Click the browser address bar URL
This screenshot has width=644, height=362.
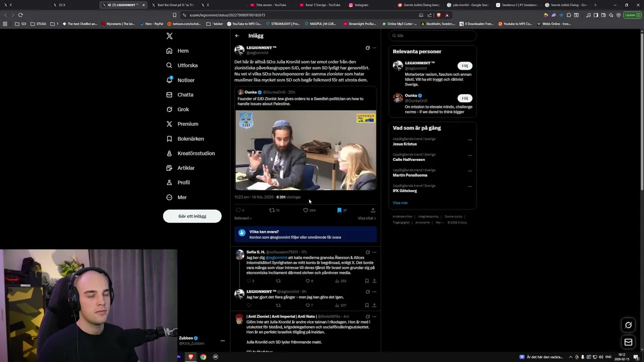coord(227,15)
